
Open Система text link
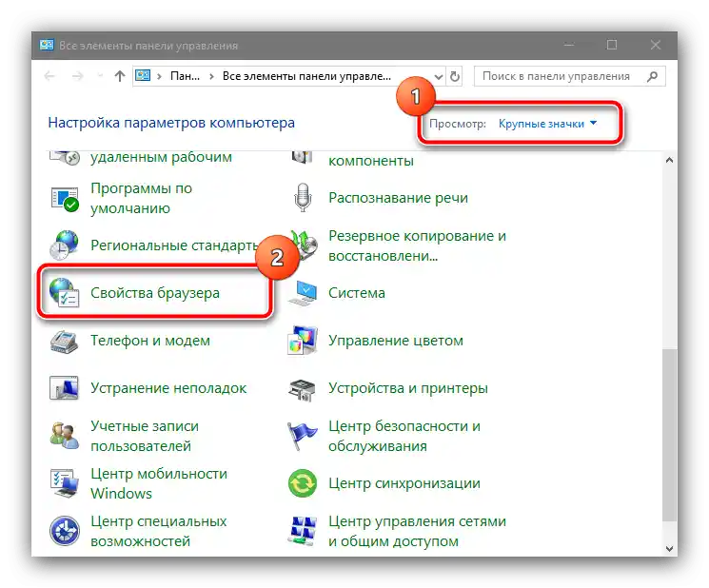click(357, 293)
